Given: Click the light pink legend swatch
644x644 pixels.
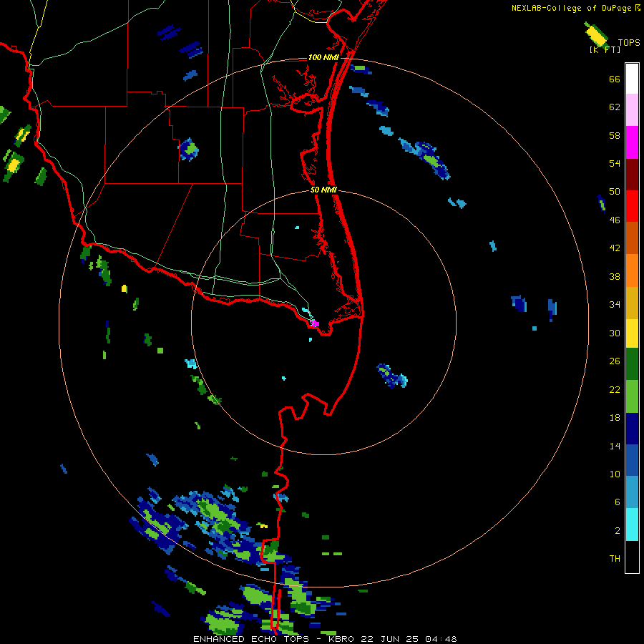Looking at the screenshot, I should (x=632, y=110).
